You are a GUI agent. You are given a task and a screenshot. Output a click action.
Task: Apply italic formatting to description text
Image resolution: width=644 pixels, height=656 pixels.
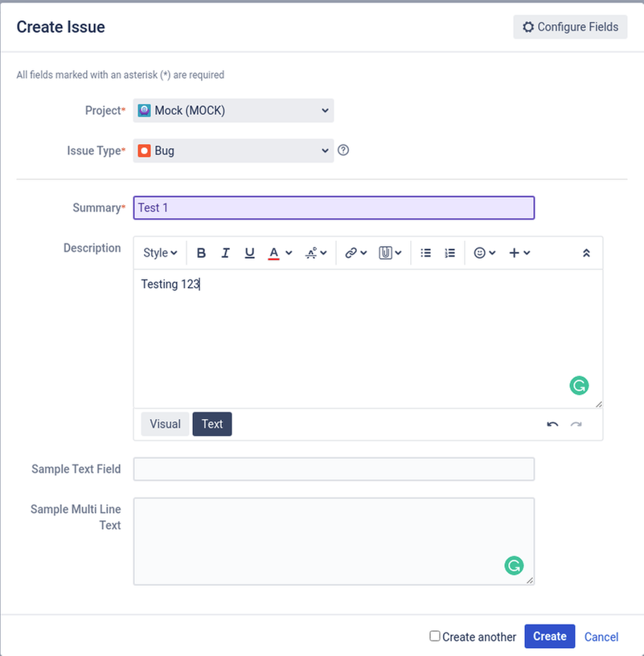pyautogui.click(x=225, y=252)
